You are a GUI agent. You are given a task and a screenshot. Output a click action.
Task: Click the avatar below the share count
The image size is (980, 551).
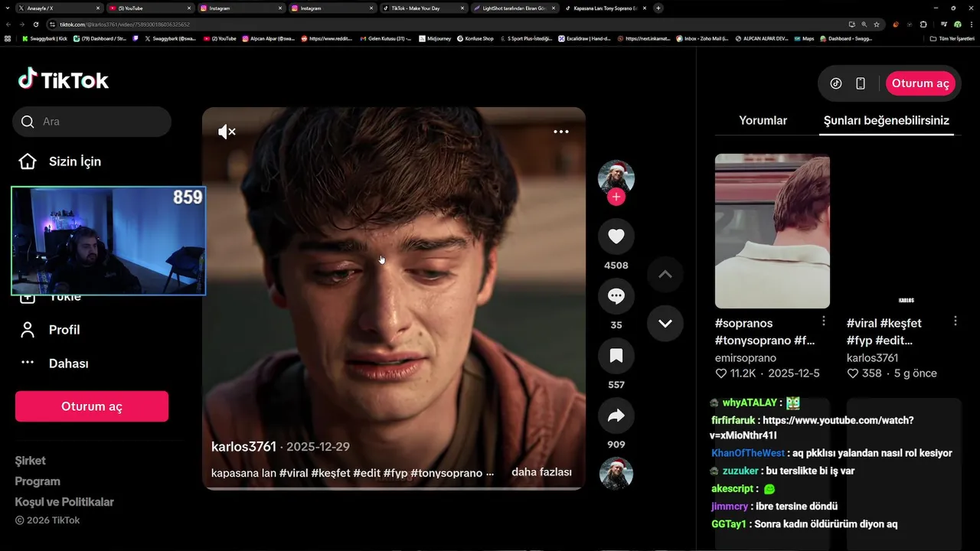(616, 474)
